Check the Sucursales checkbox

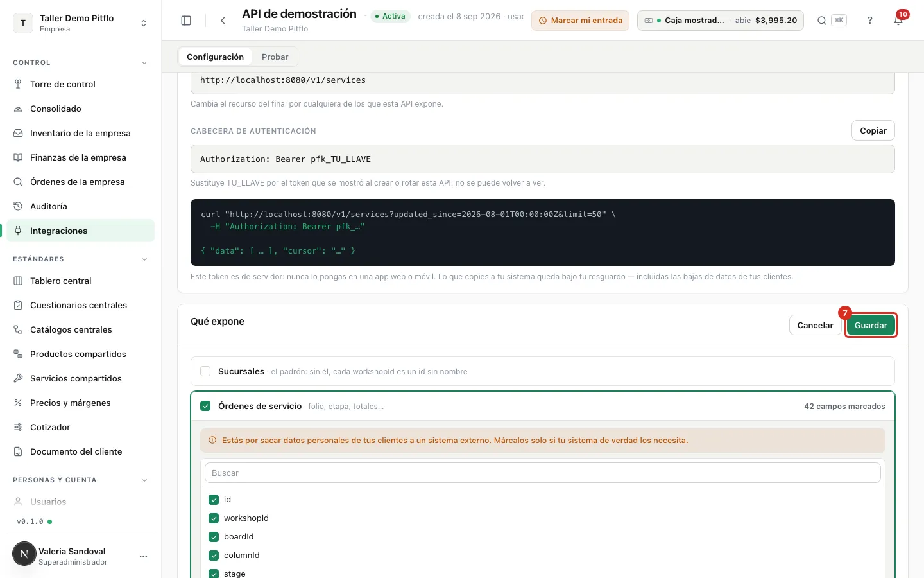click(205, 371)
